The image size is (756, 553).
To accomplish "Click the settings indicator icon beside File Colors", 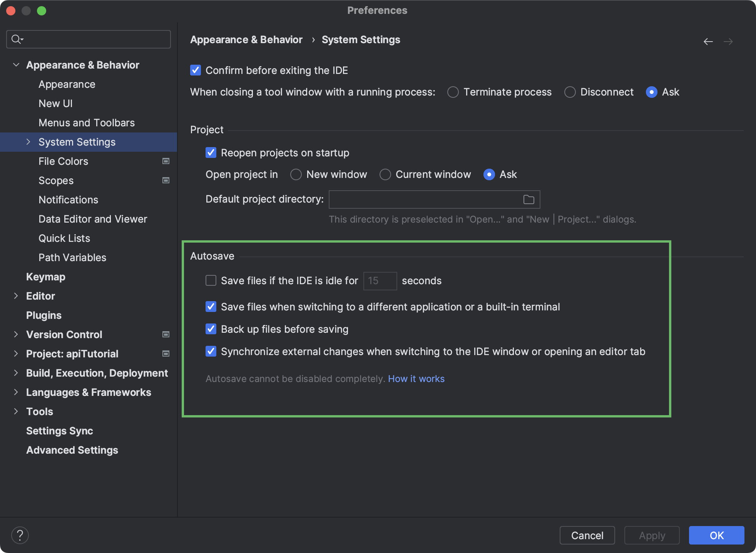I will tap(166, 161).
